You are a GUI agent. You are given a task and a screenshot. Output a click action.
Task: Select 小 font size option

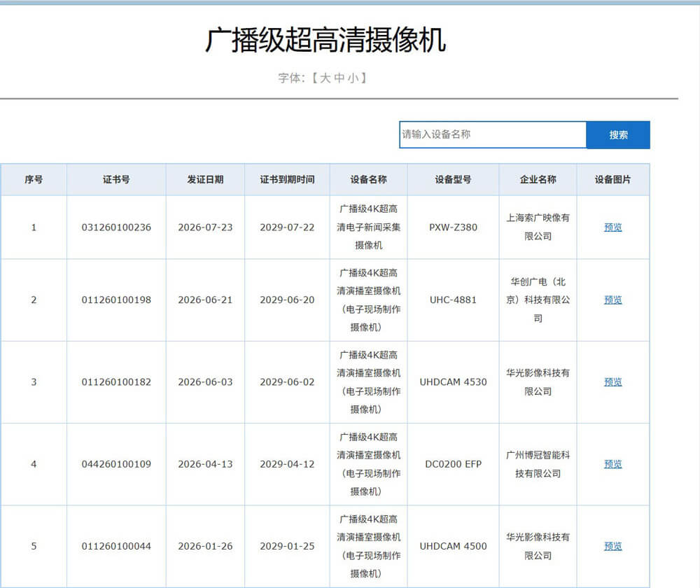click(353, 78)
